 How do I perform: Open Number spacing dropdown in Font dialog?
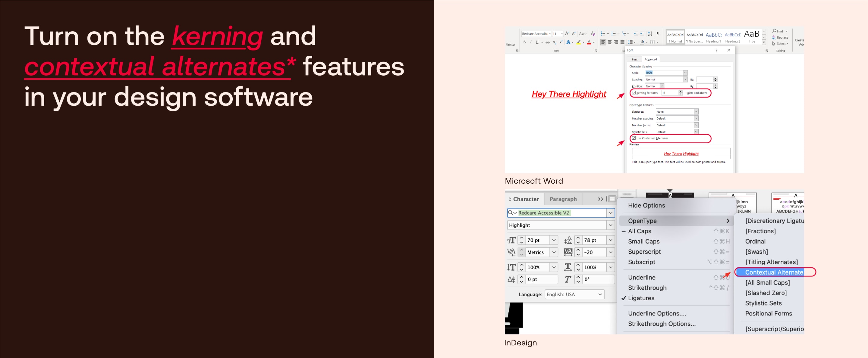[696, 118]
